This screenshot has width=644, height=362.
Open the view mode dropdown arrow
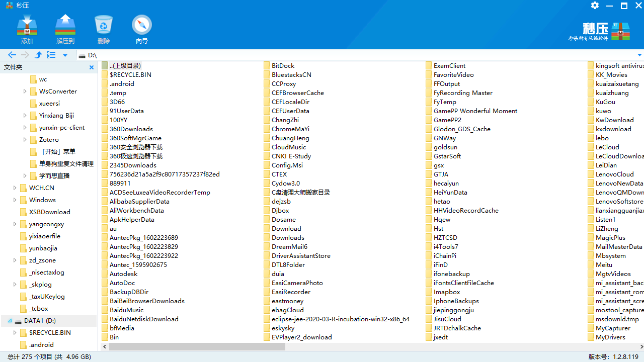(65, 55)
